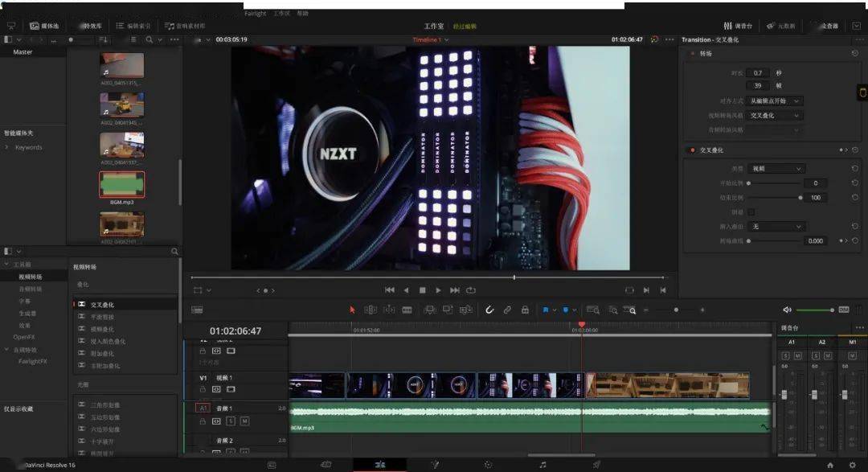Click the Overwrite clip toolbar icon
868x472 pixels.
[x=448, y=310]
